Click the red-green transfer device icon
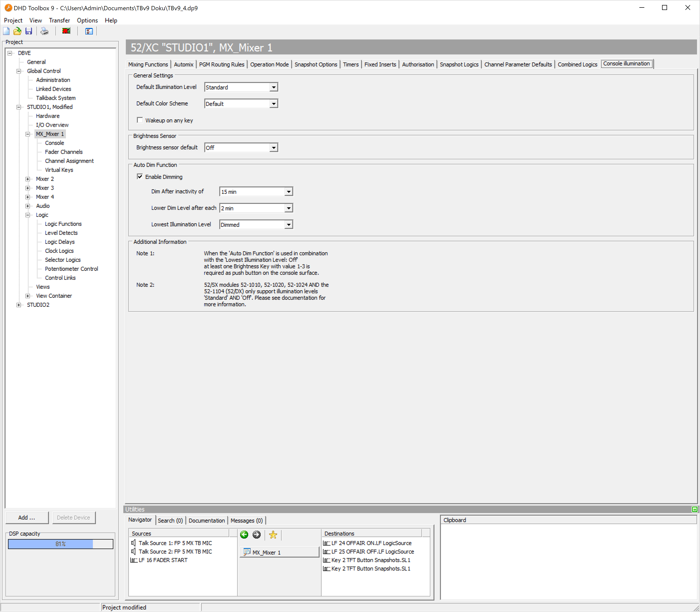The height and width of the screenshot is (612, 700). (66, 31)
